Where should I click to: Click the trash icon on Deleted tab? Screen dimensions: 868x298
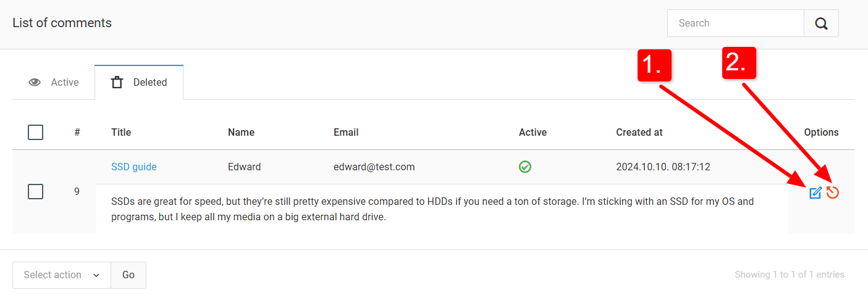[117, 82]
